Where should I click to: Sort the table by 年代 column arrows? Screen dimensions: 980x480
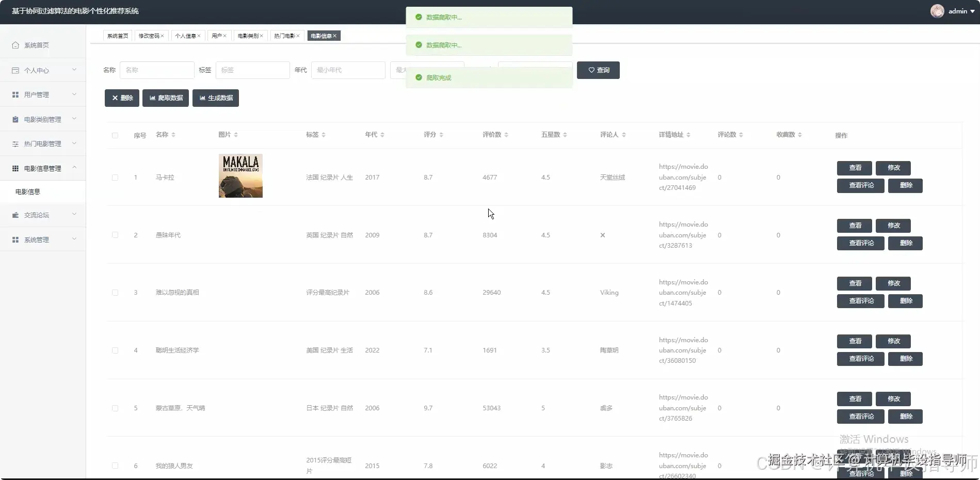coord(382,135)
